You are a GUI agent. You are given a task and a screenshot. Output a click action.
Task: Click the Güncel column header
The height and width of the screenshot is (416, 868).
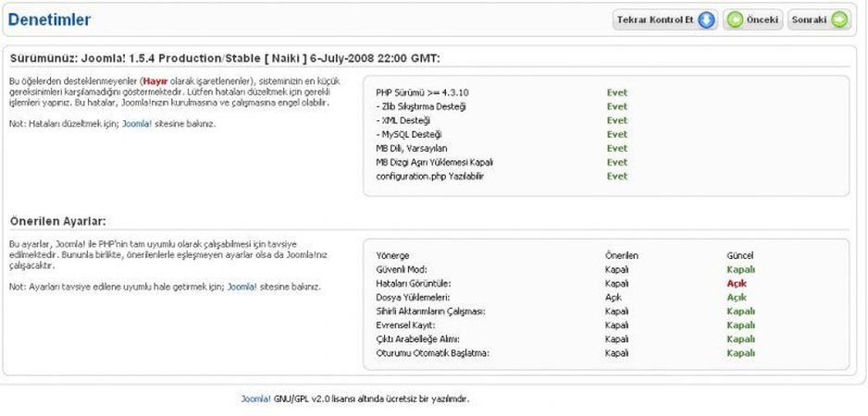[740, 255]
